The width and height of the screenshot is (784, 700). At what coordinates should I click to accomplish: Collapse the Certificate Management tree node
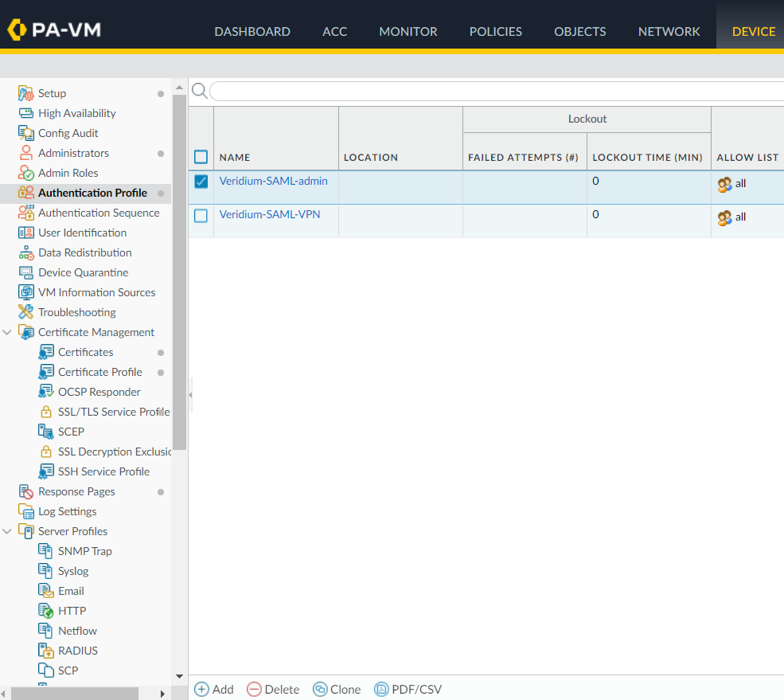click(7, 333)
